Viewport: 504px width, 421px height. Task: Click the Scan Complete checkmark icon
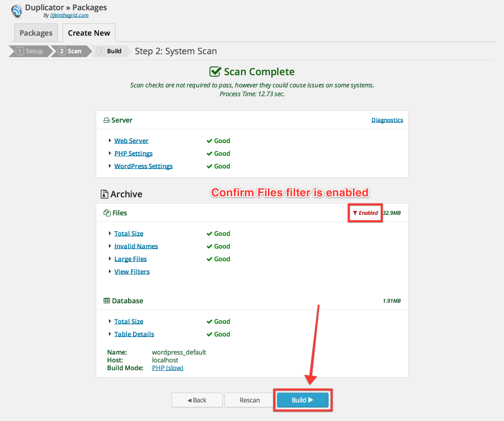pyautogui.click(x=215, y=71)
